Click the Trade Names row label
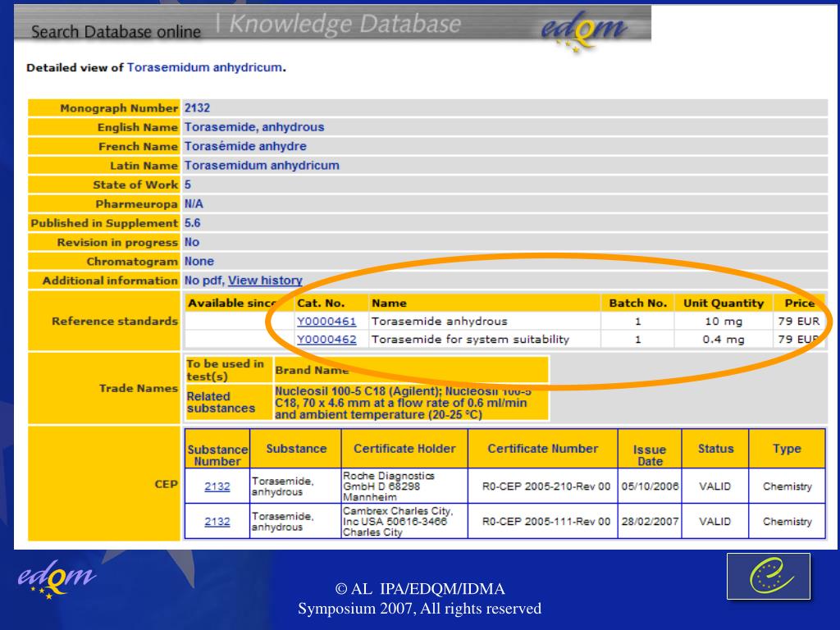This screenshot has height=630, width=840. coord(138,388)
